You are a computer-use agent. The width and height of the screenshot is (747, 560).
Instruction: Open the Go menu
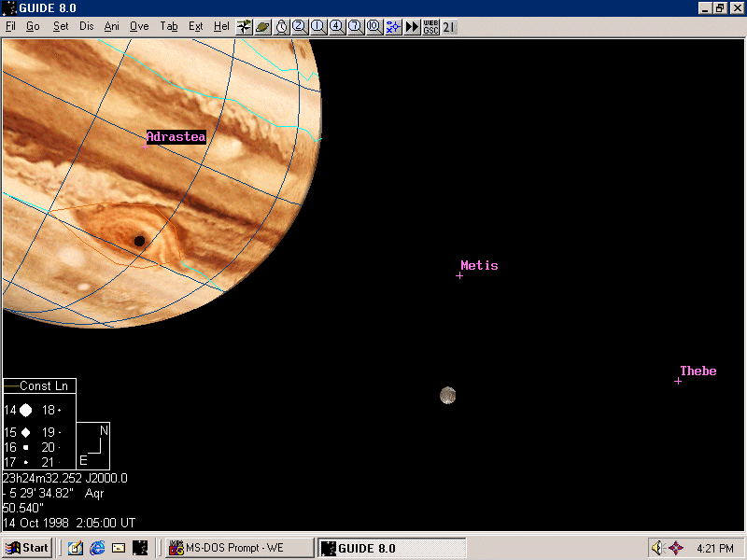coord(33,27)
